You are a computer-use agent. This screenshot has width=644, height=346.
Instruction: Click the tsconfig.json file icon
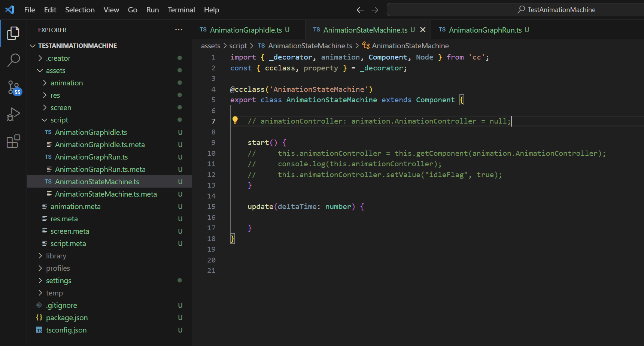[x=39, y=330]
